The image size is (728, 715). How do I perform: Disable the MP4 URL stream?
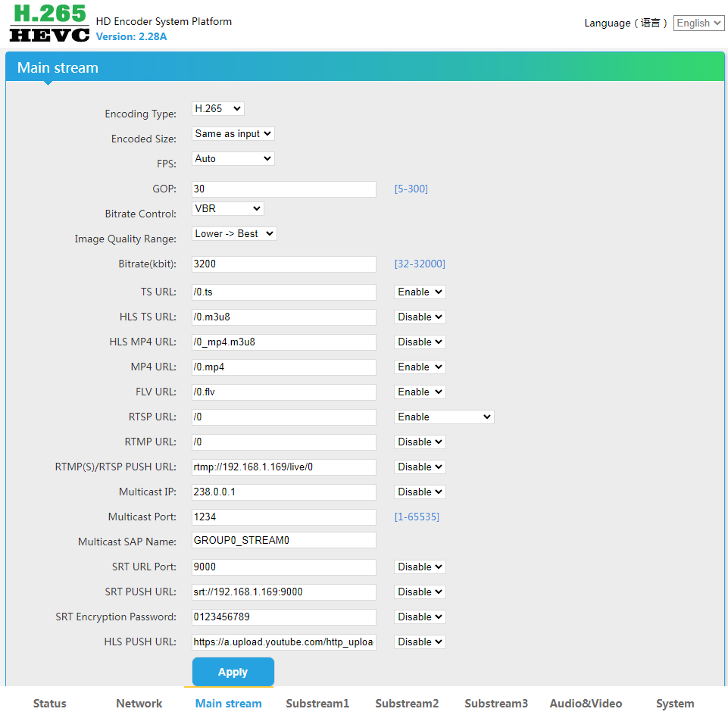pyautogui.click(x=419, y=367)
